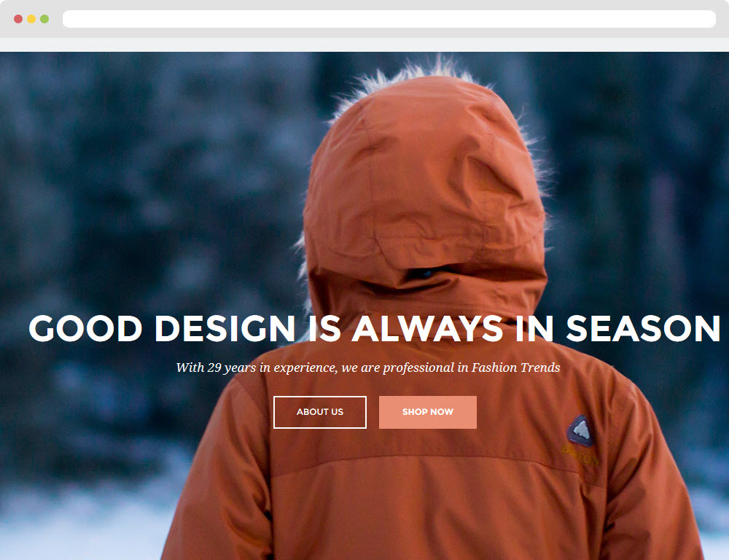Click the mountain logo badge on jacket
The height and width of the screenshot is (560, 729).
click(x=580, y=430)
